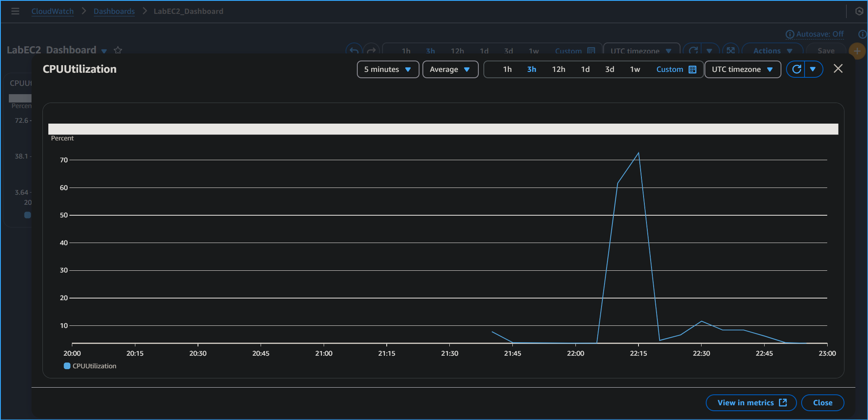Image resolution: width=868 pixels, height=420 pixels.
Task: Switch to the 12h time range tab
Action: (559, 69)
